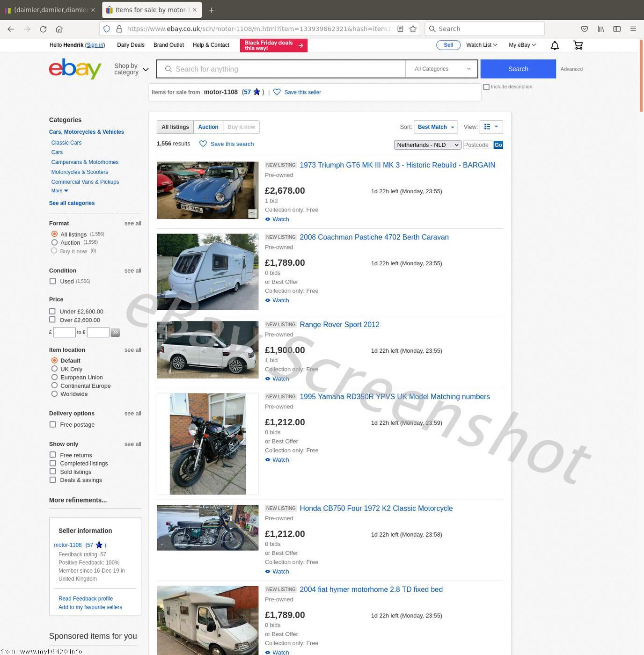This screenshot has height=655, width=644.
Task: Click the heart icon to save this seller
Action: (x=277, y=92)
